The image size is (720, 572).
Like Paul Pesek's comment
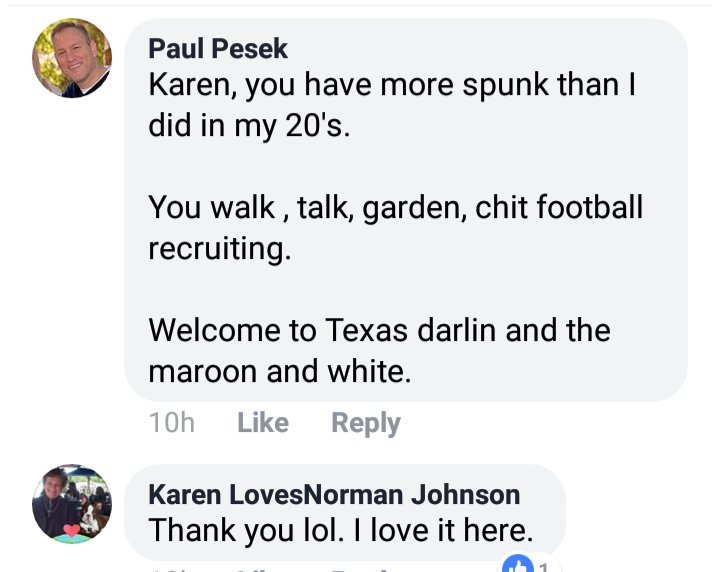263,423
